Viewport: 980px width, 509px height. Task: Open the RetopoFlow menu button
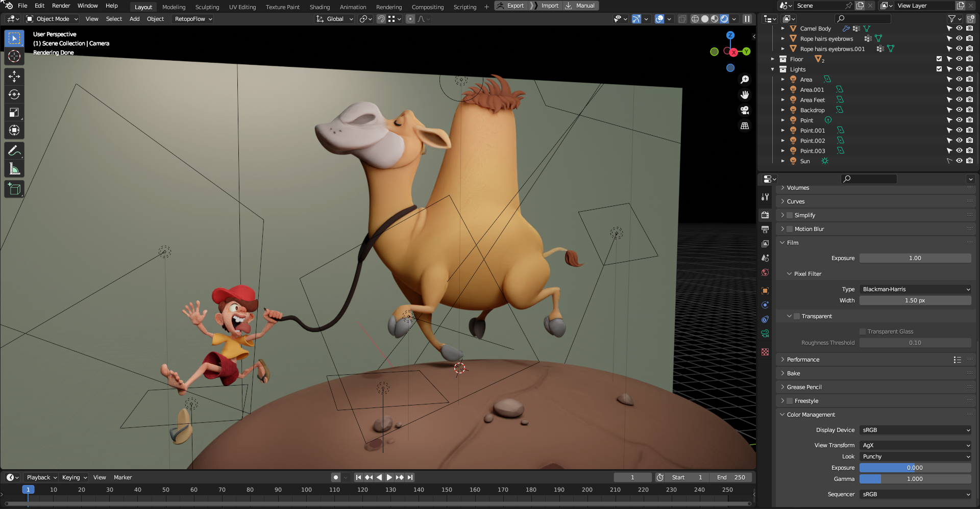tap(193, 19)
